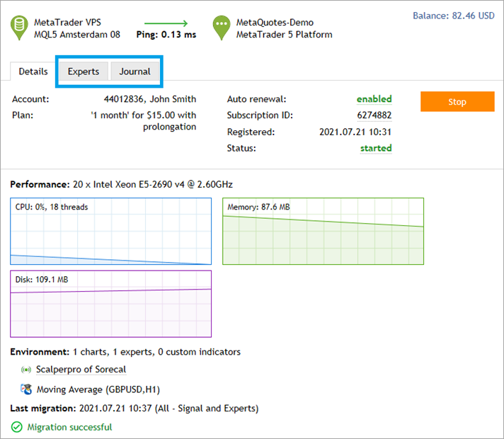Click the Memory usage graph
The width and height of the screenshot is (504, 439).
click(323, 232)
